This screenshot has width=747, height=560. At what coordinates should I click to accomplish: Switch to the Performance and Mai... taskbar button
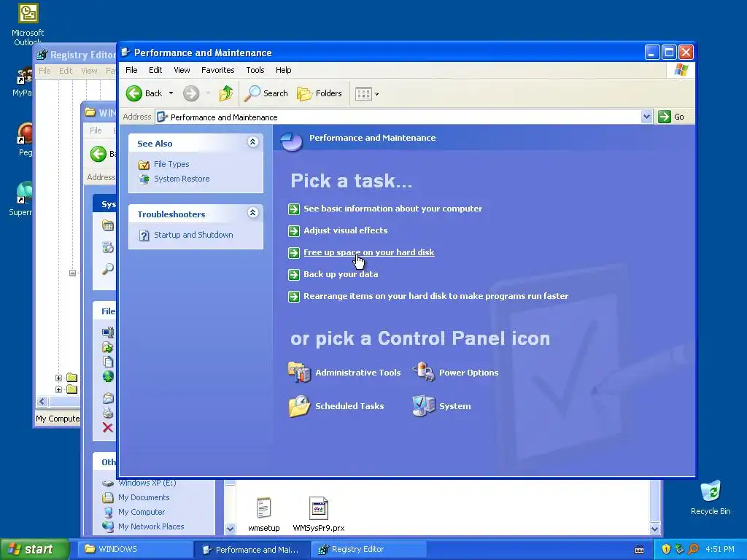252,549
